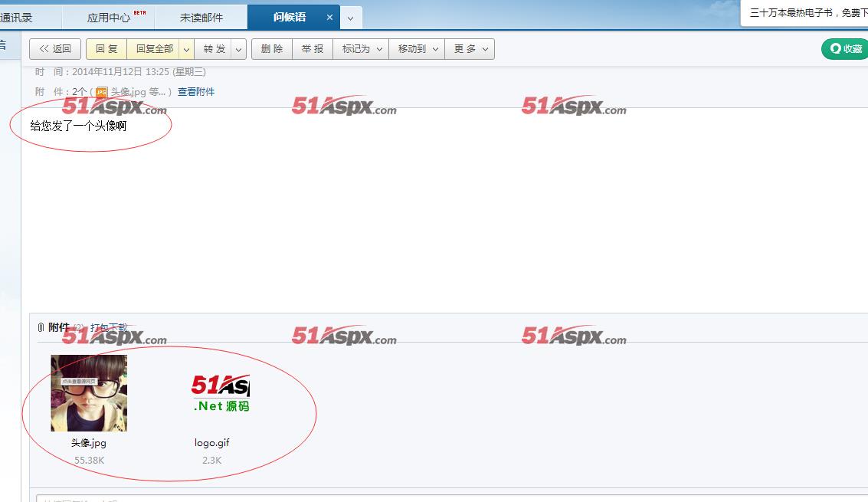Expand the 回复全部 dropdown arrow

(x=187, y=49)
